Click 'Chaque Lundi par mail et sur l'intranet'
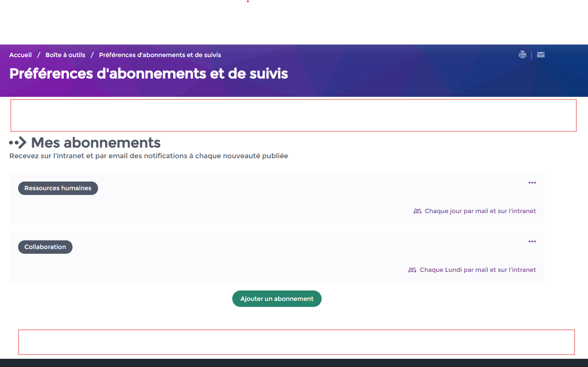This screenshot has height=367, width=588. pos(477,270)
